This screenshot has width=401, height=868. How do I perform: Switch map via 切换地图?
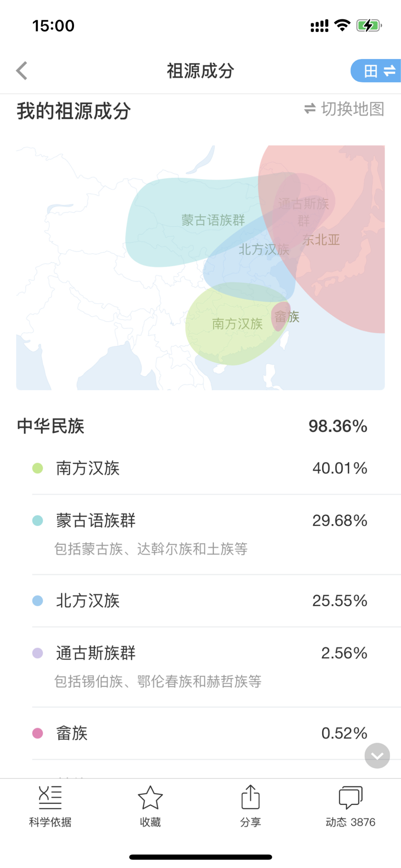(x=344, y=109)
